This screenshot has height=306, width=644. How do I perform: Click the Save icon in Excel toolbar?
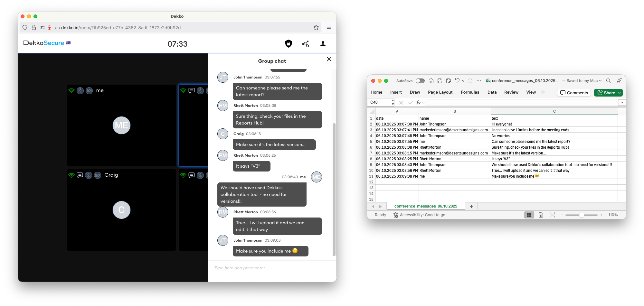(x=440, y=81)
